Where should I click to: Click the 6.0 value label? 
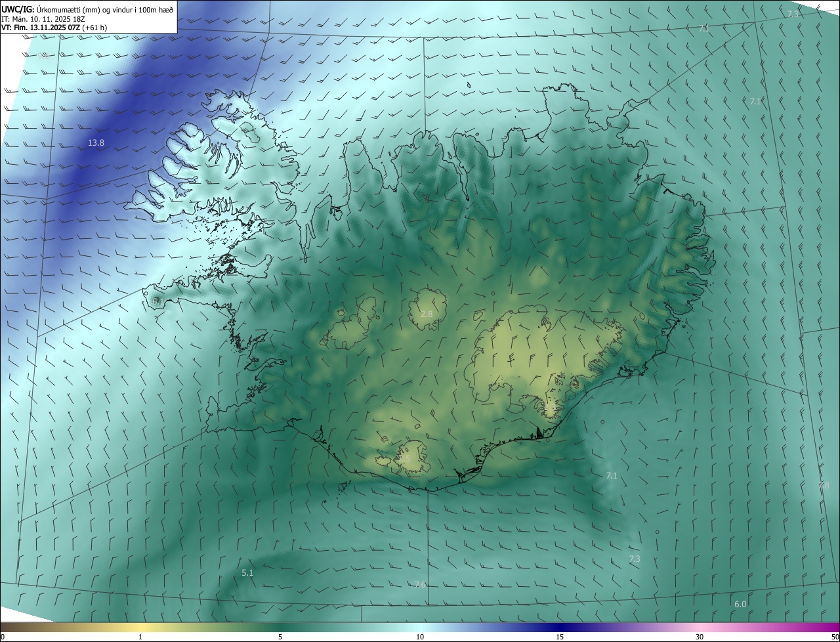[740, 604]
